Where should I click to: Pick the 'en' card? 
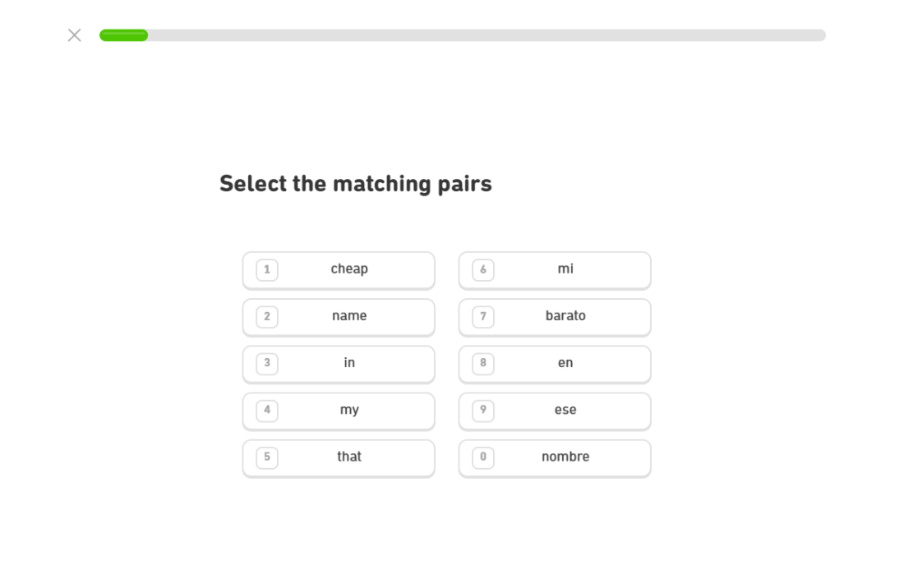[555, 364]
